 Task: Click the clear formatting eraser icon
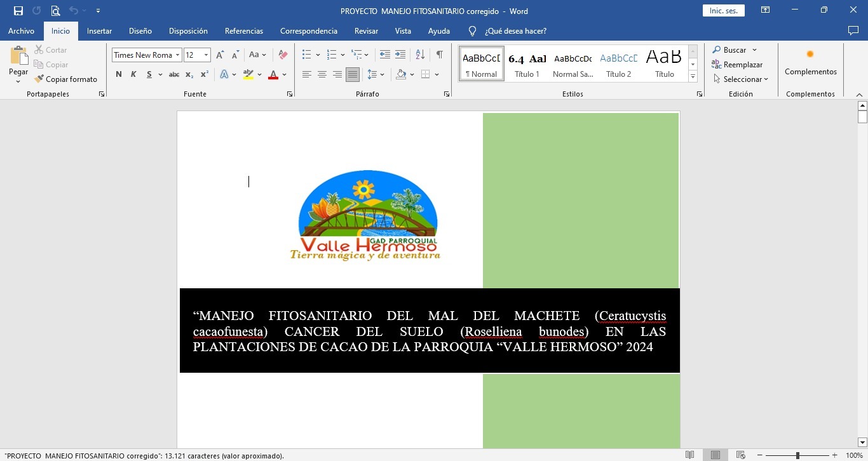[283, 55]
